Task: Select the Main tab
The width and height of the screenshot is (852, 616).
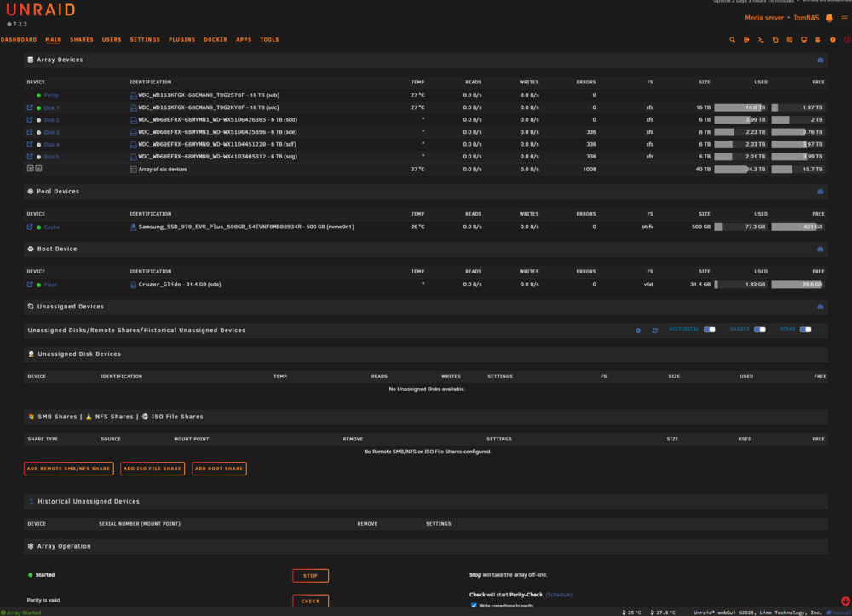Action: 53,40
